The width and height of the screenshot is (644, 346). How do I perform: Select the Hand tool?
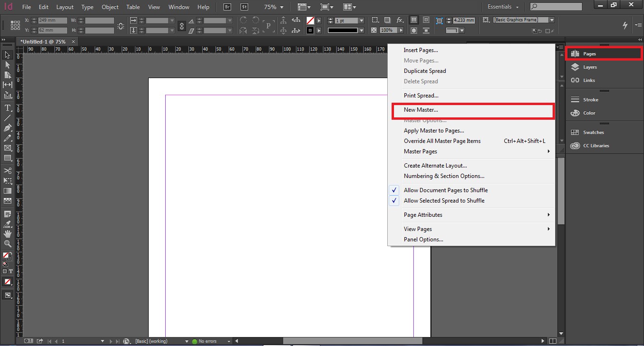8,234
